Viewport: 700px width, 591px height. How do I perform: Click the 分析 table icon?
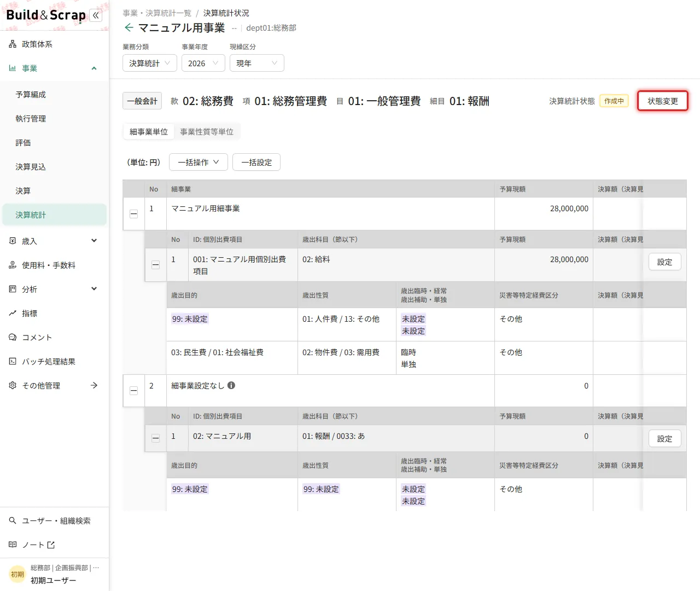(x=13, y=289)
